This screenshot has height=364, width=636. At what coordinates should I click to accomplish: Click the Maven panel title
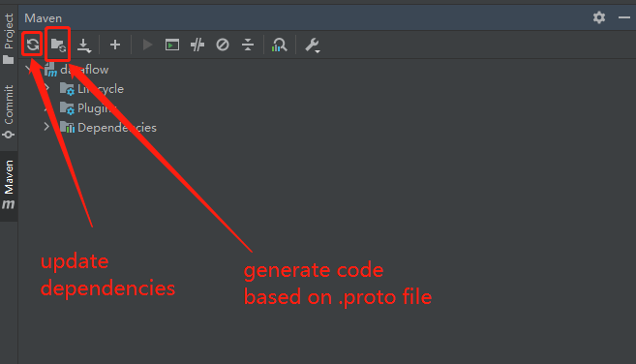[x=43, y=18]
